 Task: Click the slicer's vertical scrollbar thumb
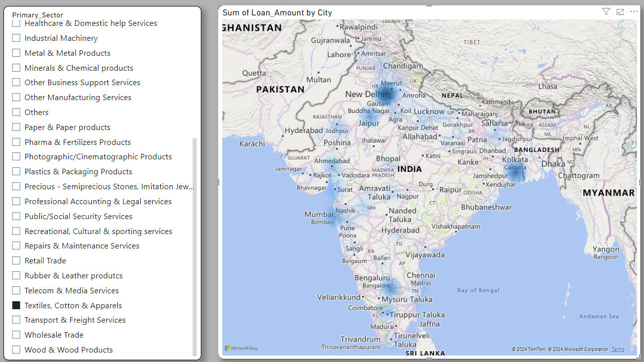click(194, 247)
